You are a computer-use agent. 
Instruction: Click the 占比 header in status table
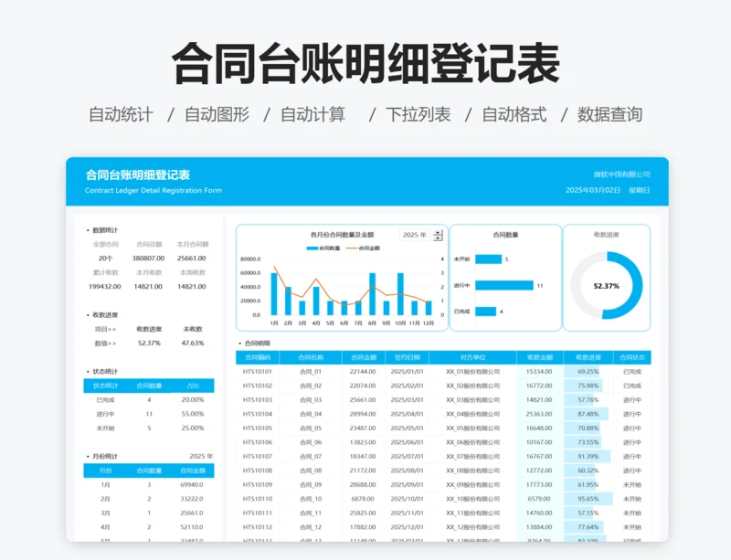tap(193, 386)
